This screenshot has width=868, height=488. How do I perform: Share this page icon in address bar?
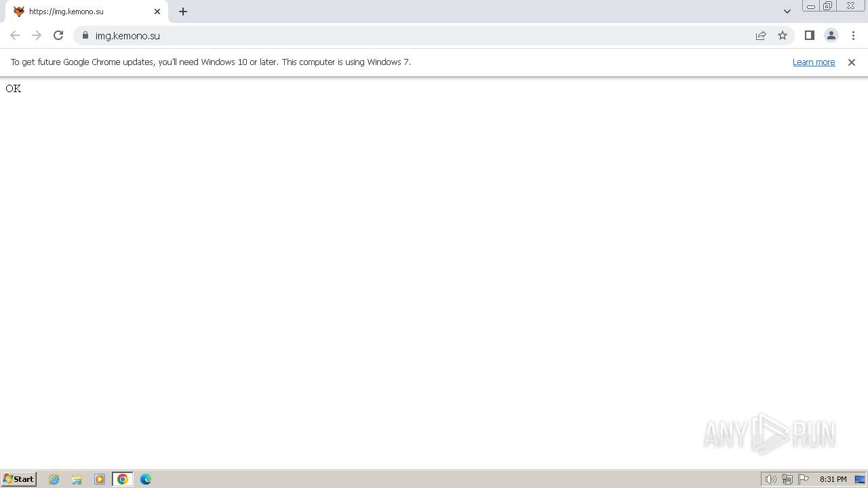pyautogui.click(x=761, y=35)
